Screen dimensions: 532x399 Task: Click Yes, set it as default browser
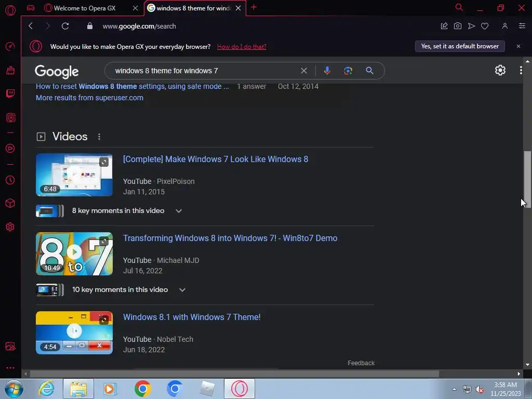point(460,46)
